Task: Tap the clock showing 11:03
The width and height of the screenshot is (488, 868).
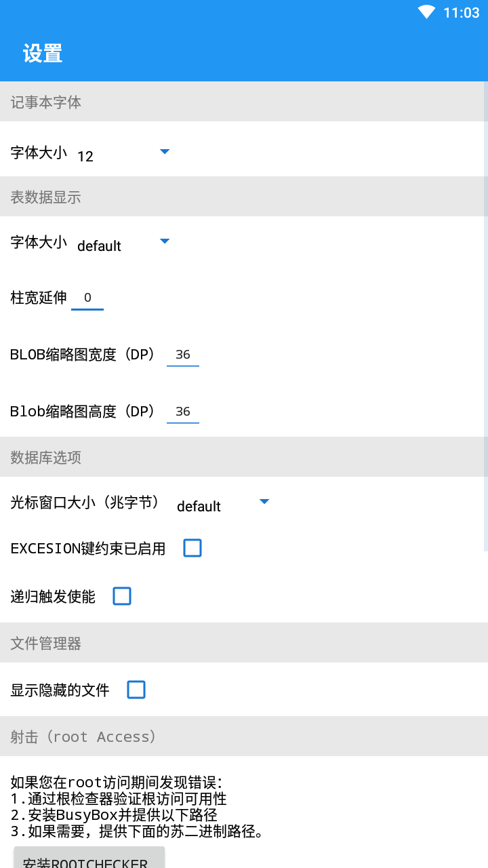Action: coord(461,13)
